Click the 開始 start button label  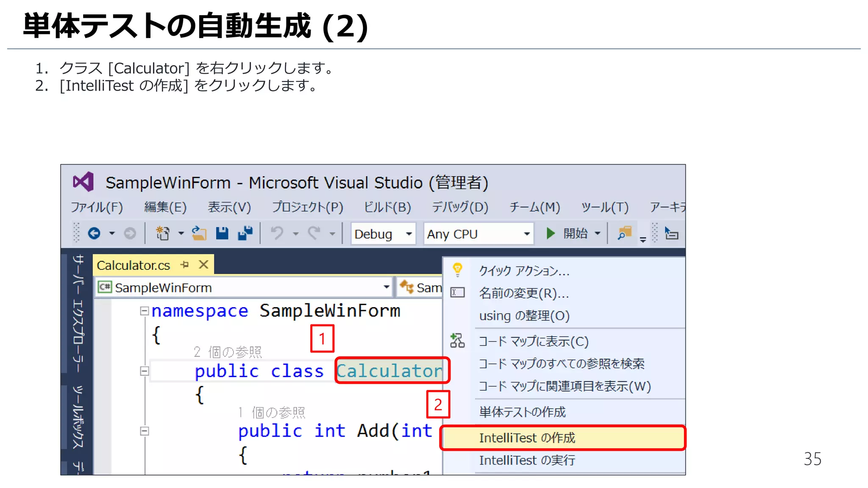click(x=575, y=233)
